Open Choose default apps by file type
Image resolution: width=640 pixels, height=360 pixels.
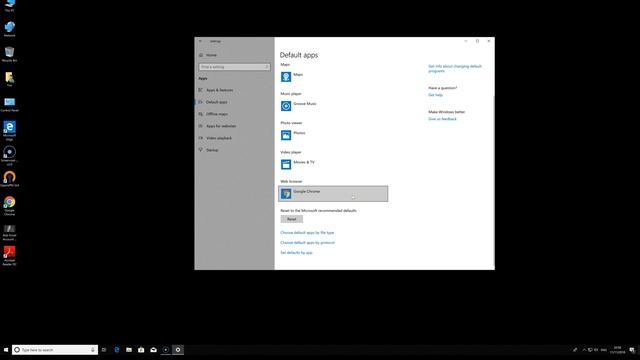(307, 233)
